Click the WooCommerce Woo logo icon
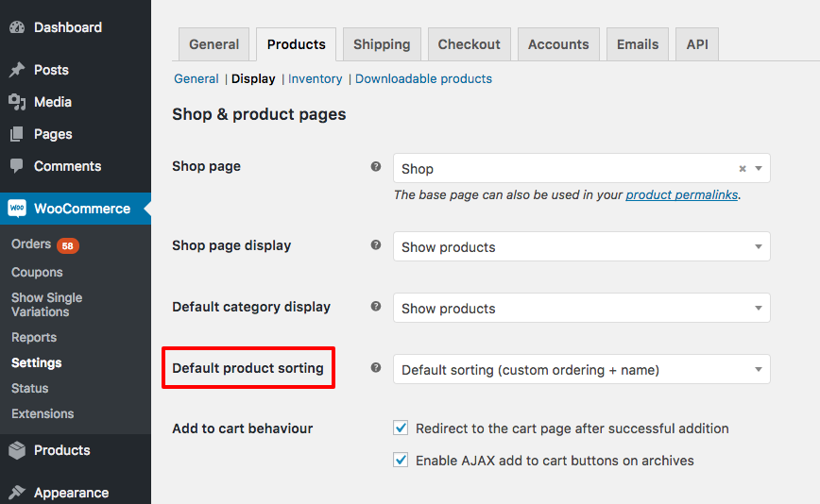 [17, 209]
